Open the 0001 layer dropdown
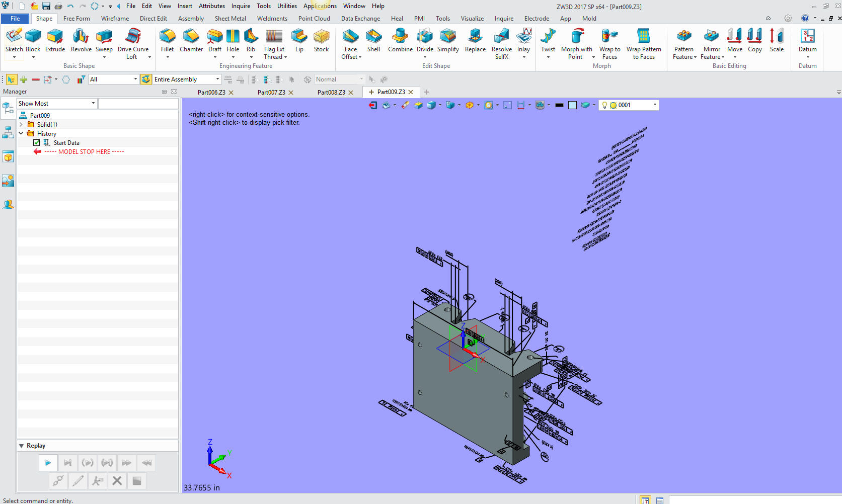The width and height of the screenshot is (842, 504). coord(654,105)
